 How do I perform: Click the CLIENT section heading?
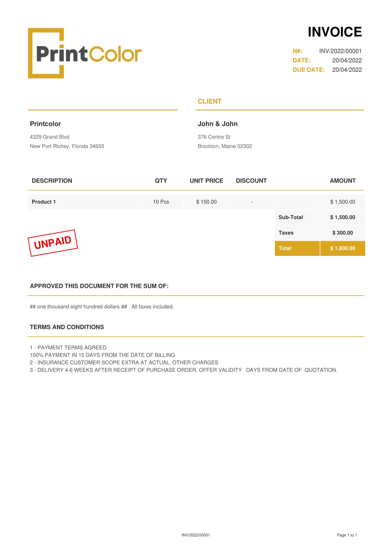pos(210,101)
